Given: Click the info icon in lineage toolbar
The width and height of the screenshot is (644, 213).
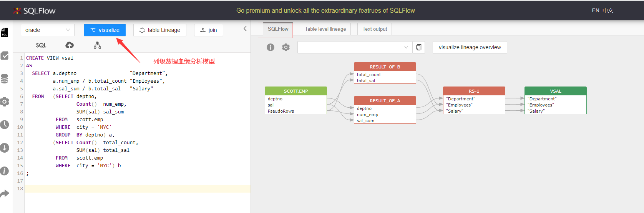Looking at the screenshot, I should tap(271, 47).
